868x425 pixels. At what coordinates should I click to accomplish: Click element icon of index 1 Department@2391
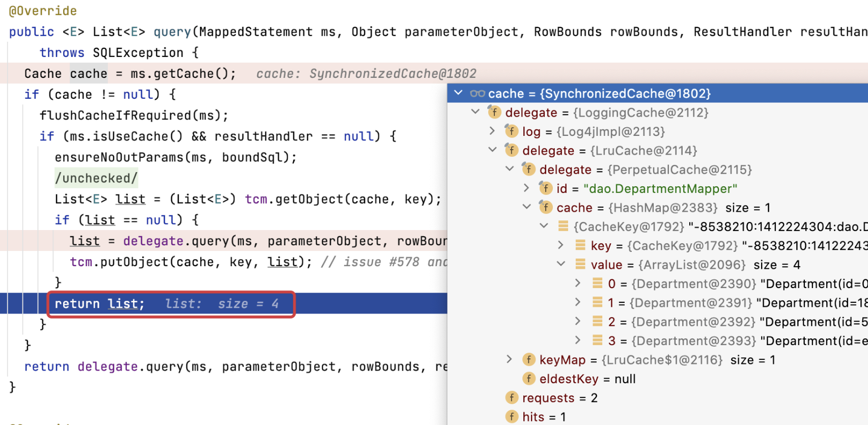pos(598,302)
